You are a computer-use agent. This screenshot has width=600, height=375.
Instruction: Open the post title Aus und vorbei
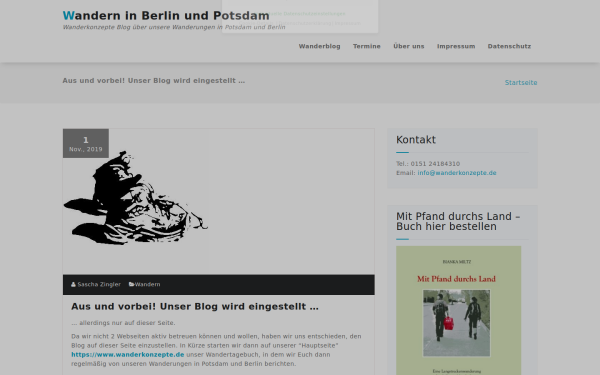point(195,307)
